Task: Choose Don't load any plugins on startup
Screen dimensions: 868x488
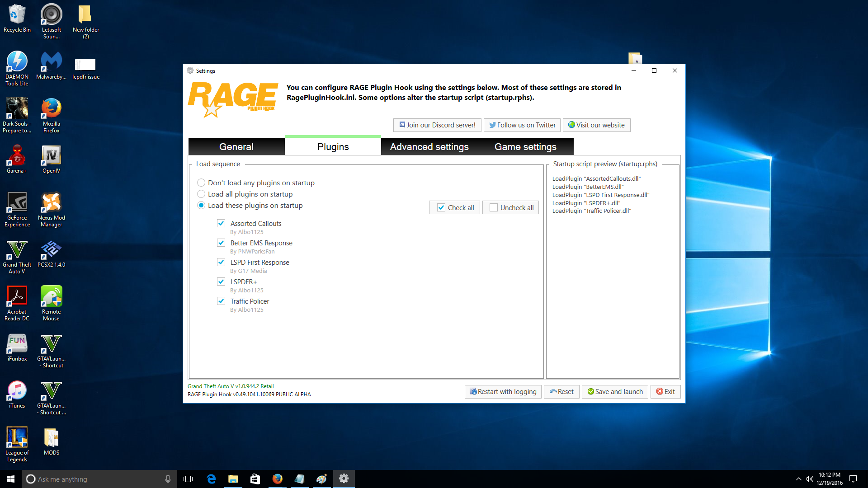Action: pos(201,183)
